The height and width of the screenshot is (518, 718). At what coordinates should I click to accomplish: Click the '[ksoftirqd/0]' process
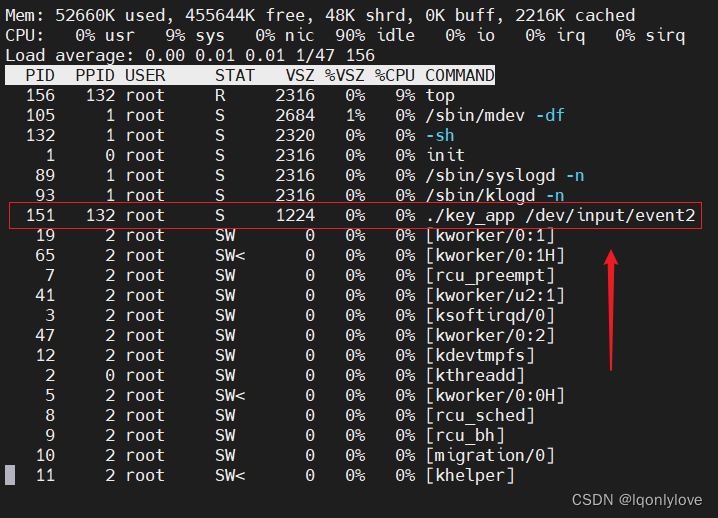tap(490, 316)
